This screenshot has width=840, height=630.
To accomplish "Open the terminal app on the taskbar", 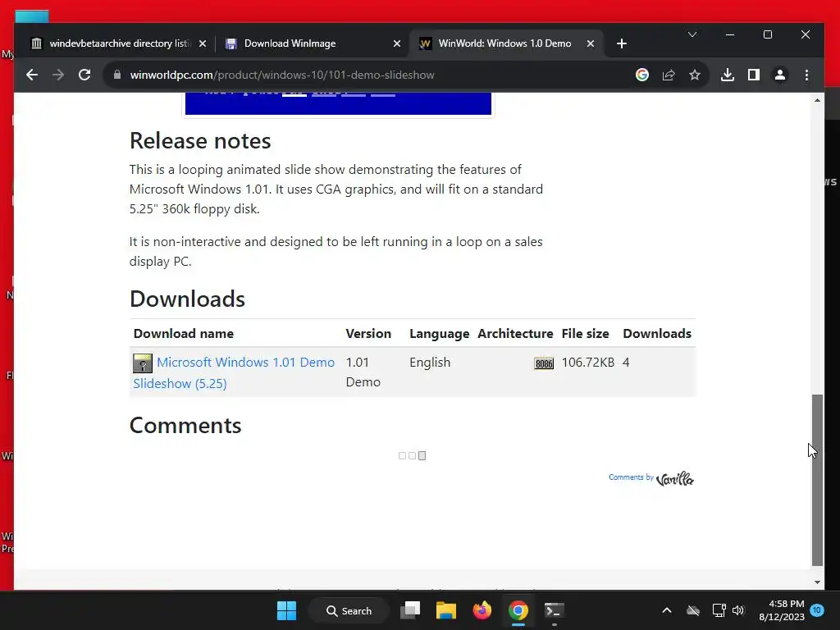I will [554, 610].
